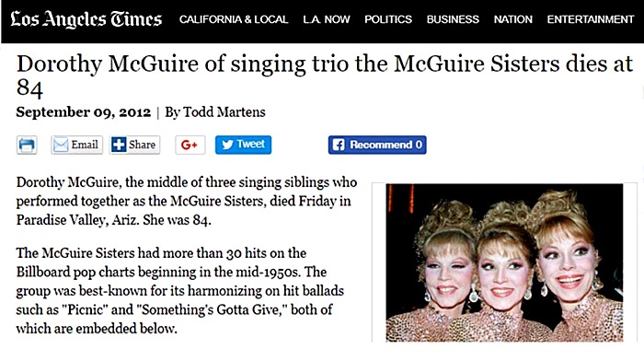Select the Business section
Screen dimensions: 644x361
453,19
